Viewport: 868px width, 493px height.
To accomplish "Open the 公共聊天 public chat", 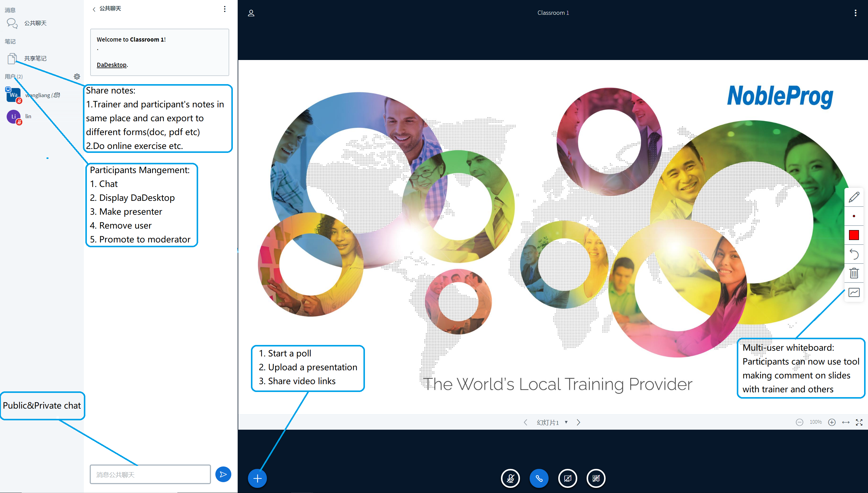I will [35, 23].
